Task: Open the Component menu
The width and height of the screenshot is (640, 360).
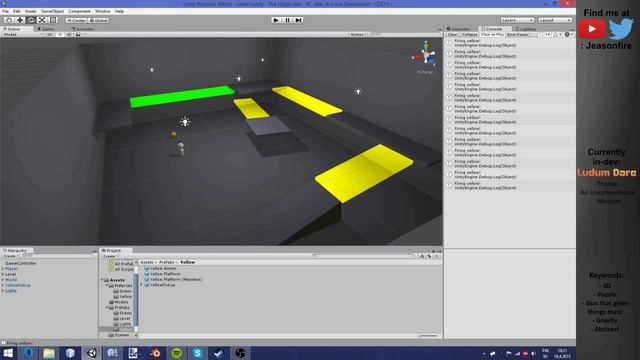Action: [x=80, y=11]
